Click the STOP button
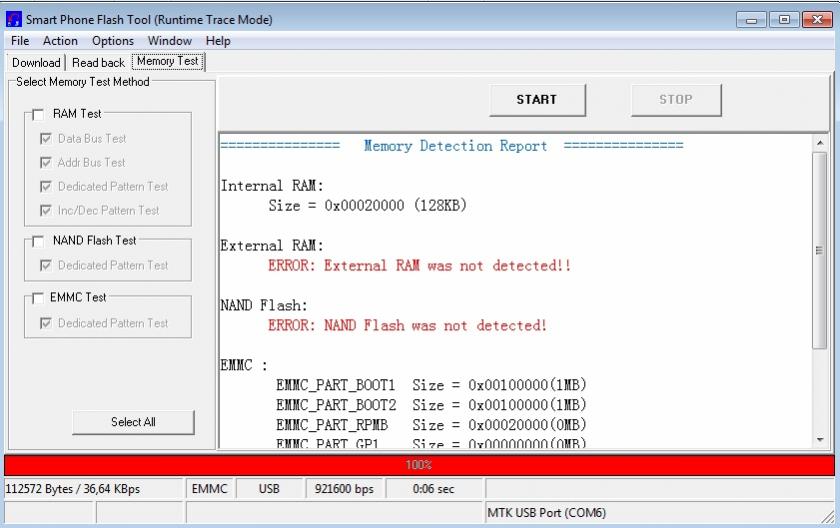 tap(676, 100)
